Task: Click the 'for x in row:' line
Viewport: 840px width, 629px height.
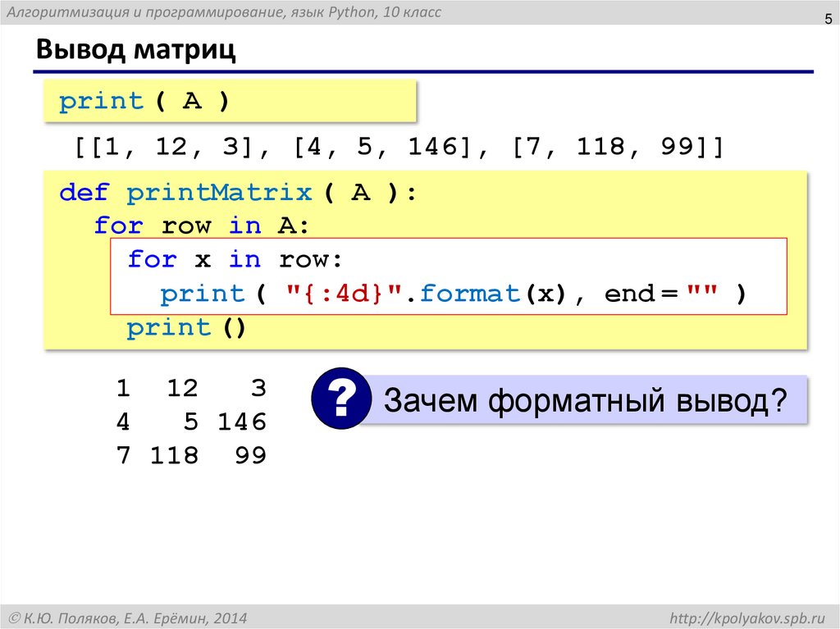Action: tap(235, 260)
